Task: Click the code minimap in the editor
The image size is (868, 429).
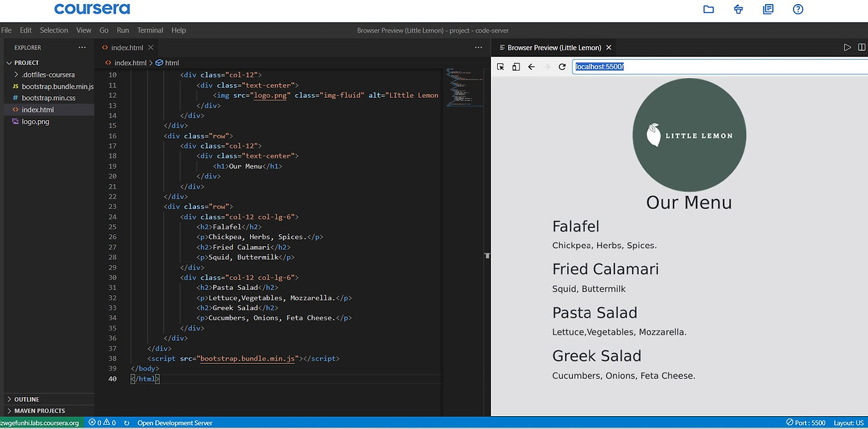Action: point(465,87)
